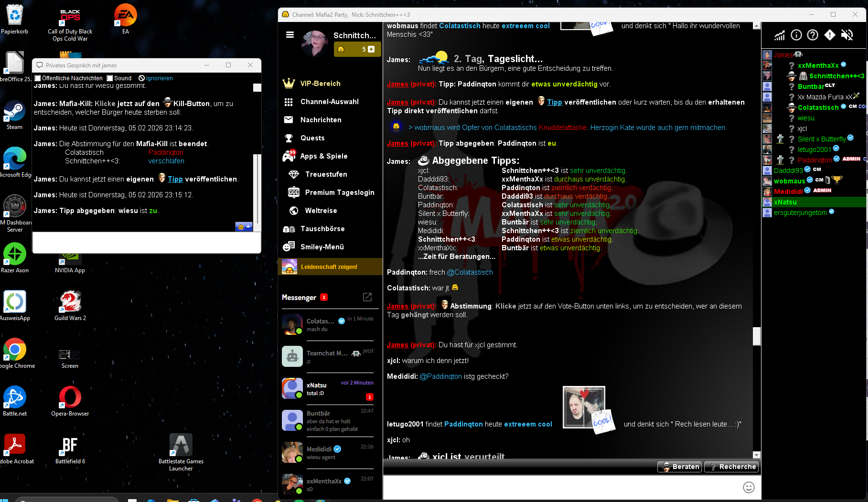868x502 pixels.
Task: Open help via the question mark icon
Action: tap(813, 35)
